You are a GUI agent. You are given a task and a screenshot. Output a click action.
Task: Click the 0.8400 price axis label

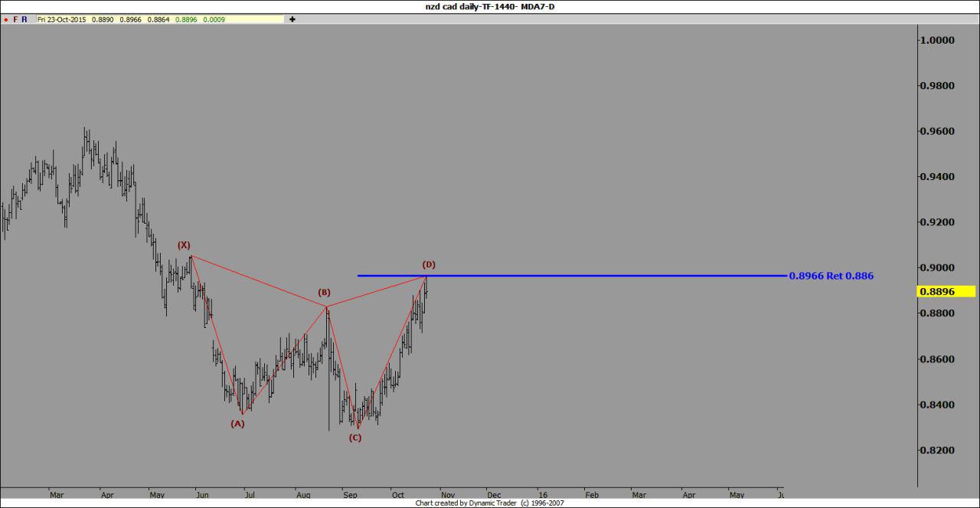pos(938,405)
